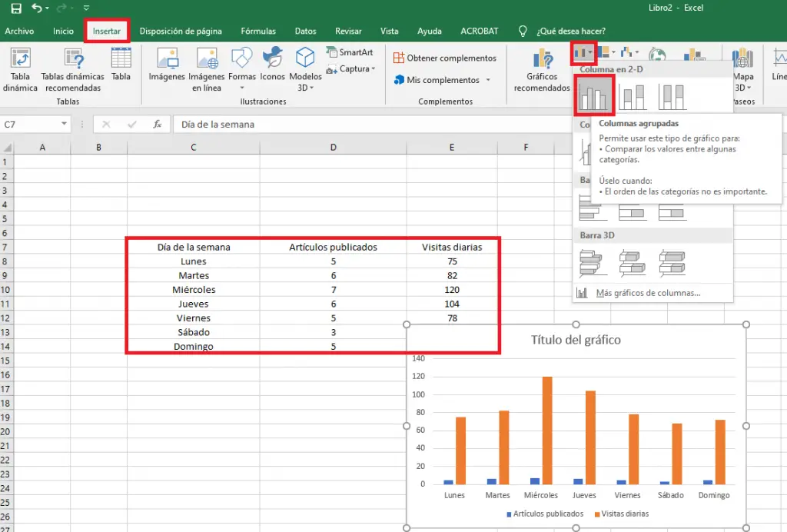Open the Name Box dropdown arrow
Image resolution: width=787 pixels, height=532 pixels.
click(64, 125)
